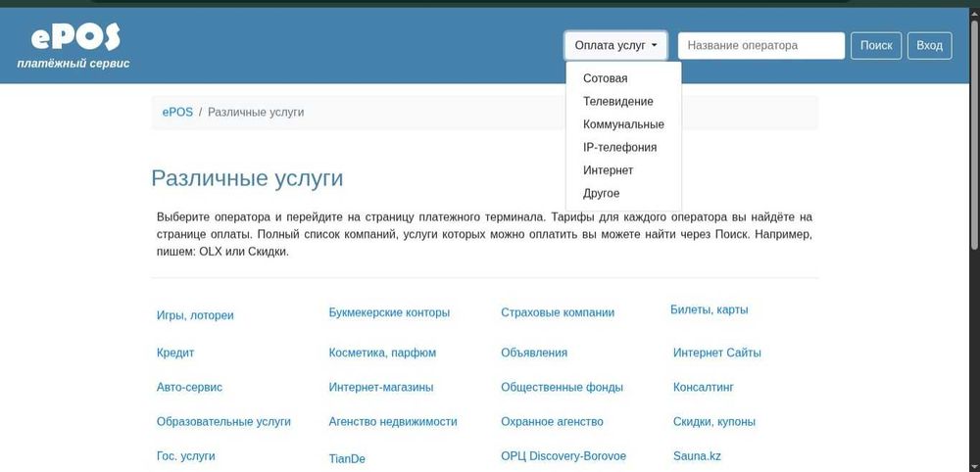
Task: Click the Вход login button
Action: pyautogui.click(x=929, y=46)
